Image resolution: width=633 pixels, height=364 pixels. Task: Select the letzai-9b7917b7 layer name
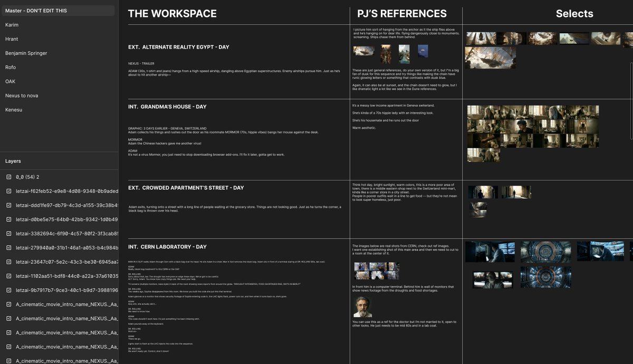[x=67, y=291]
